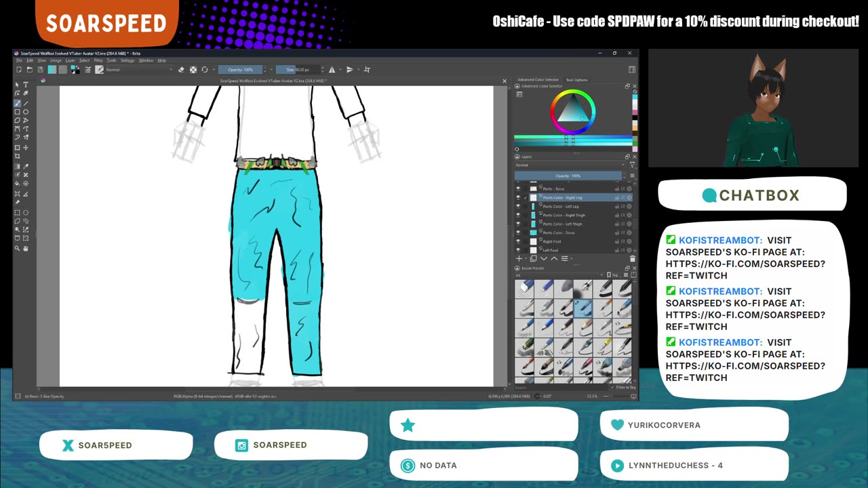Click the toolbar brush Opacity slider

[x=240, y=70]
